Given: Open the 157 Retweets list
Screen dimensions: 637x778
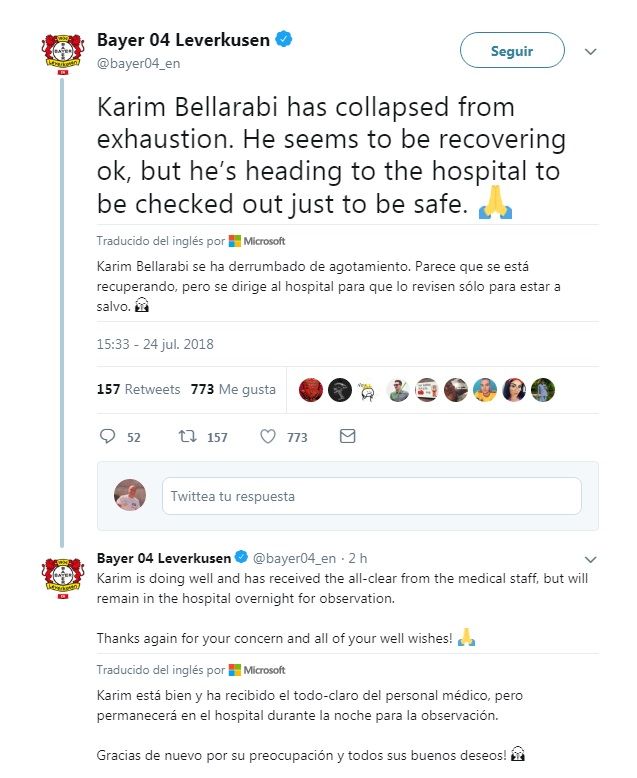Looking at the screenshot, I should 138,389.
